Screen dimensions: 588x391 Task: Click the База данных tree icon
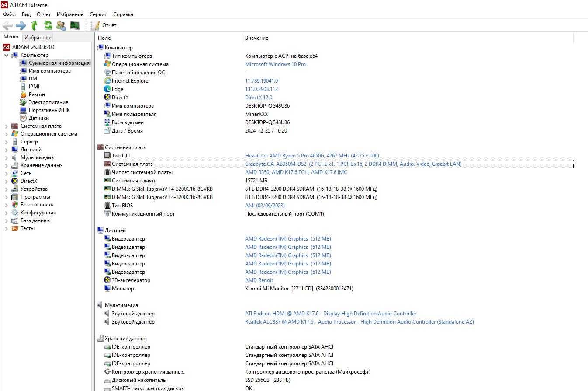pos(15,220)
